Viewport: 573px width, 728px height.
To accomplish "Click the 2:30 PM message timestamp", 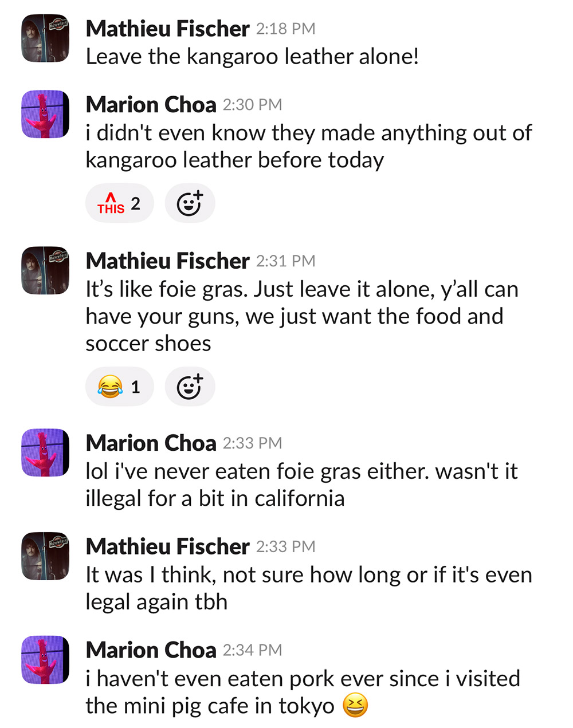I will point(252,105).
